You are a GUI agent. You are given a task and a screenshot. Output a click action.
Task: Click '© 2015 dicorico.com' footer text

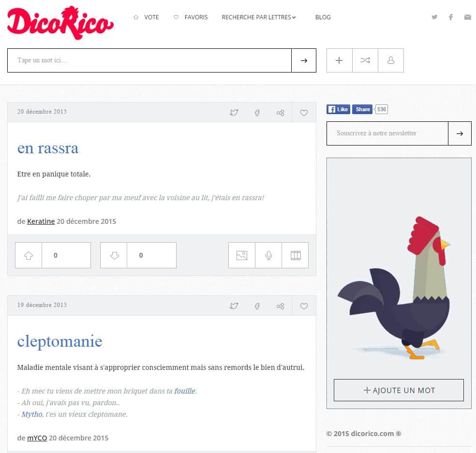[x=364, y=434]
